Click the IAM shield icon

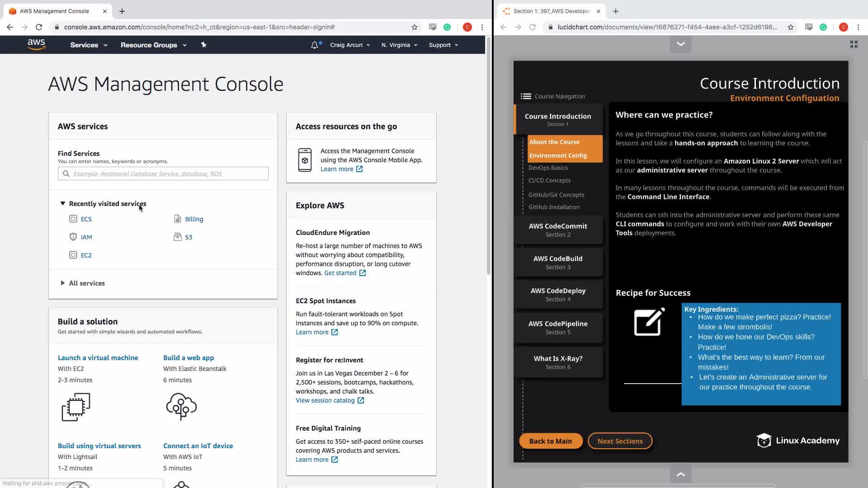pyautogui.click(x=73, y=237)
